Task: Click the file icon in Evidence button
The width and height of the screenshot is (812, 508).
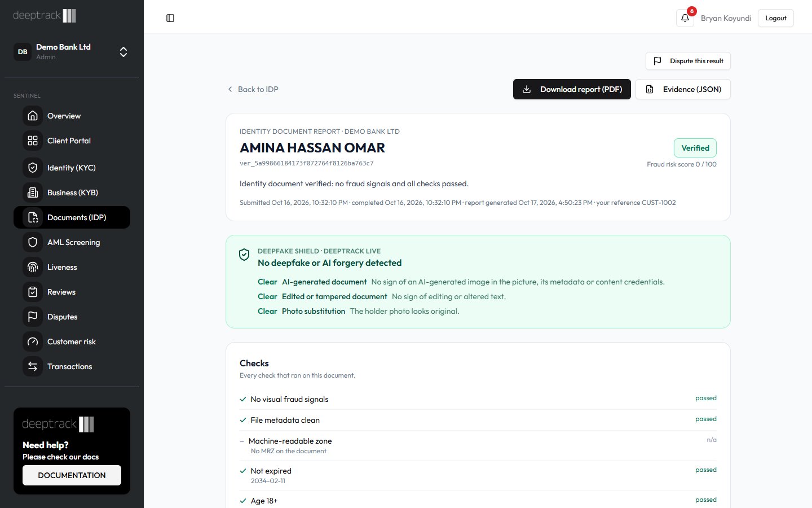Action: pyautogui.click(x=650, y=89)
